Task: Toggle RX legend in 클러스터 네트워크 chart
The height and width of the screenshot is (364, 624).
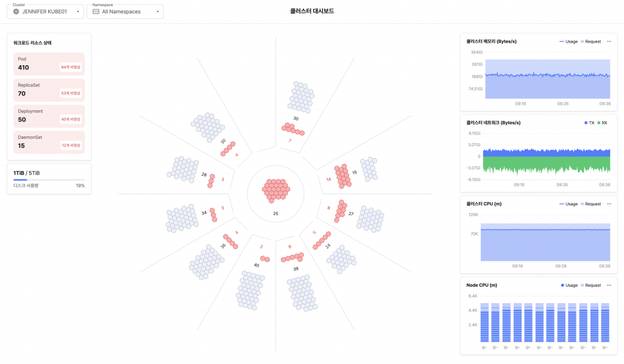Action: coord(603,123)
